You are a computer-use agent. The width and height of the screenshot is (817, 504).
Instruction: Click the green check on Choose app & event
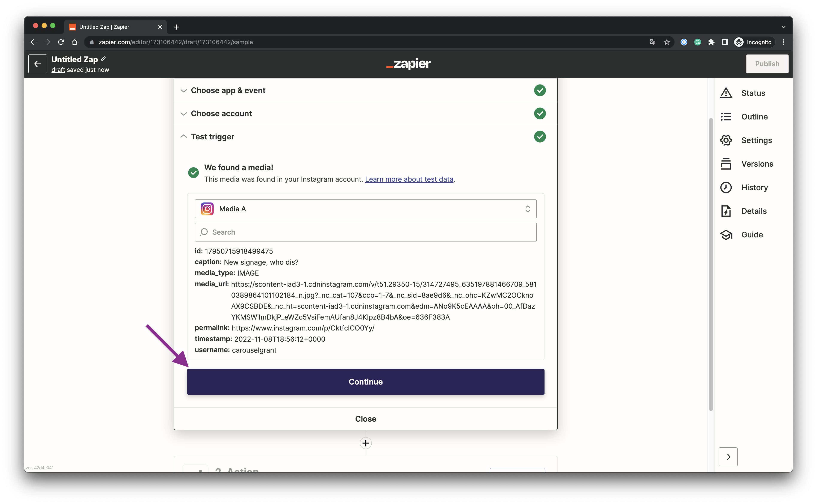pos(540,90)
